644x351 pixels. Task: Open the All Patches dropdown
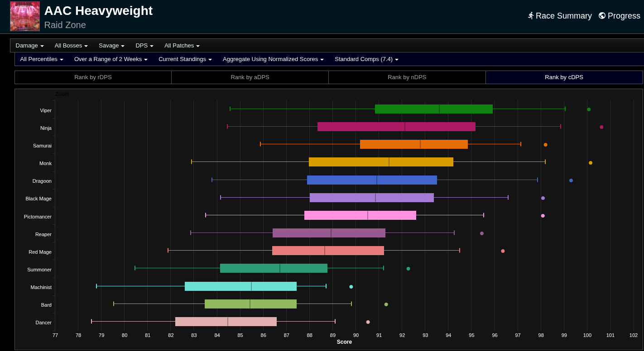(182, 46)
